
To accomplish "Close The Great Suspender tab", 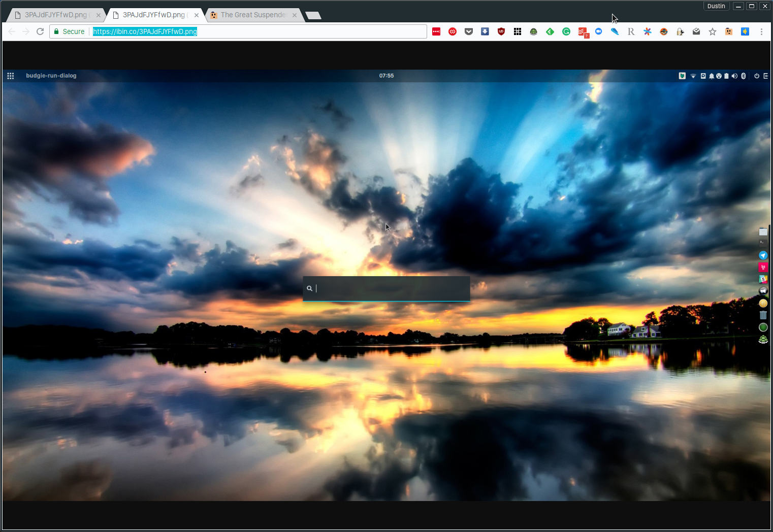I will pos(295,15).
